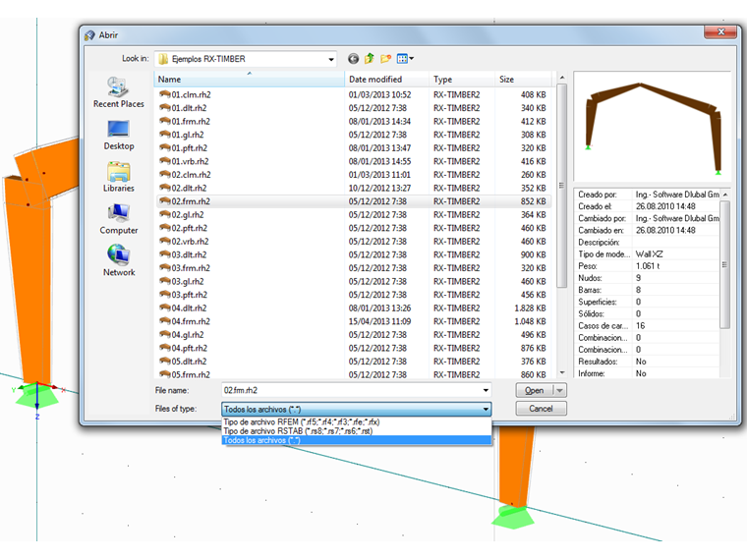
Task: Select the Desktop shortcut
Action: [119, 136]
